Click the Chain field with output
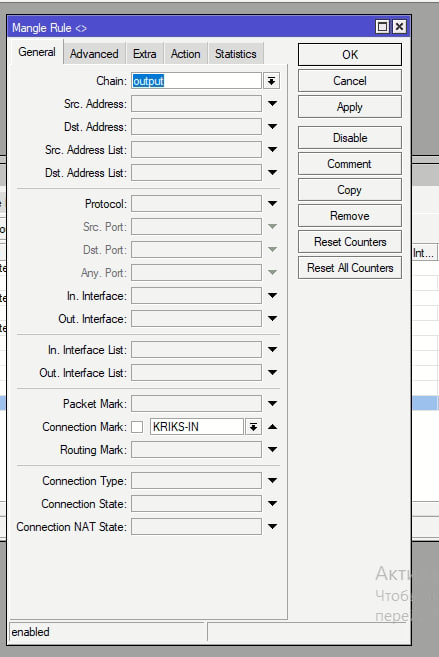Image resolution: width=439 pixels, height=657 pixels. click(196, 81)
